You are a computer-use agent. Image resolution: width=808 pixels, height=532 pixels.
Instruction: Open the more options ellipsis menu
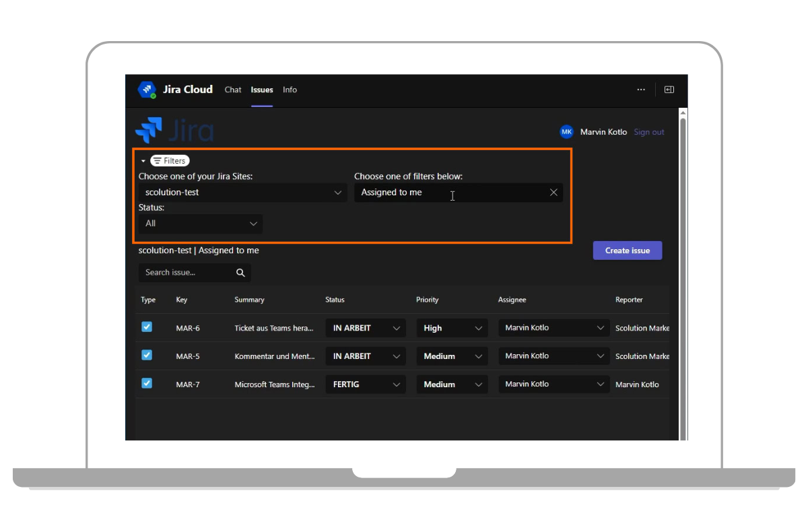[641, 90]
